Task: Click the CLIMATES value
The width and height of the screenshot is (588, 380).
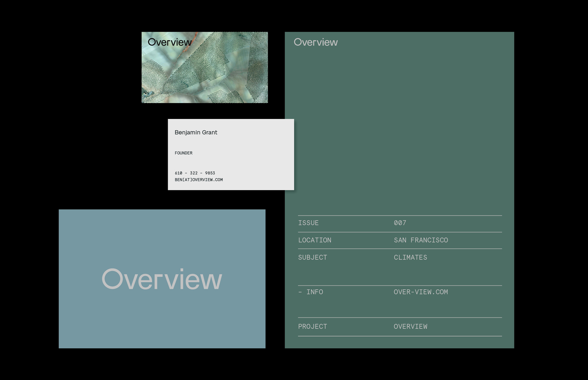Action: (x=410, y=258)
